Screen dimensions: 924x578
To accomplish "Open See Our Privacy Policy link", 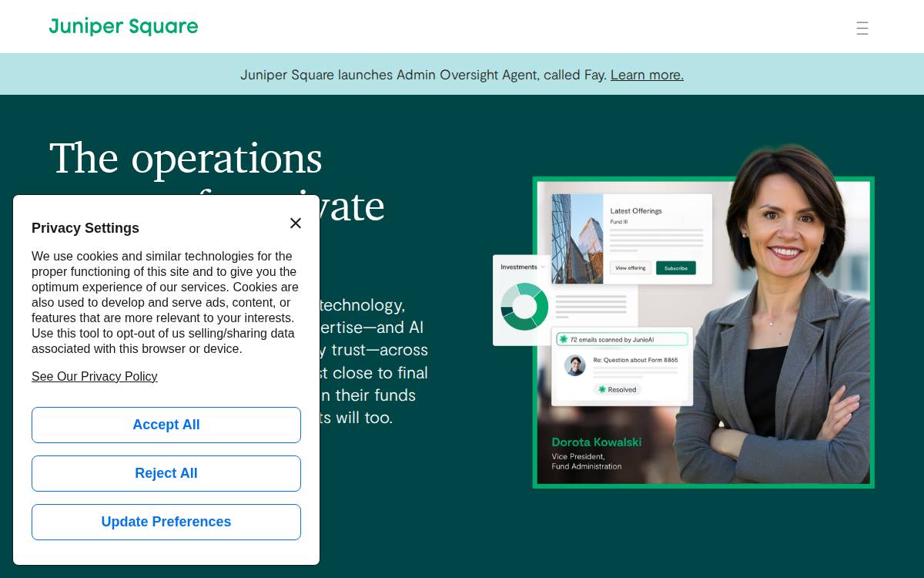I will 95,377.
